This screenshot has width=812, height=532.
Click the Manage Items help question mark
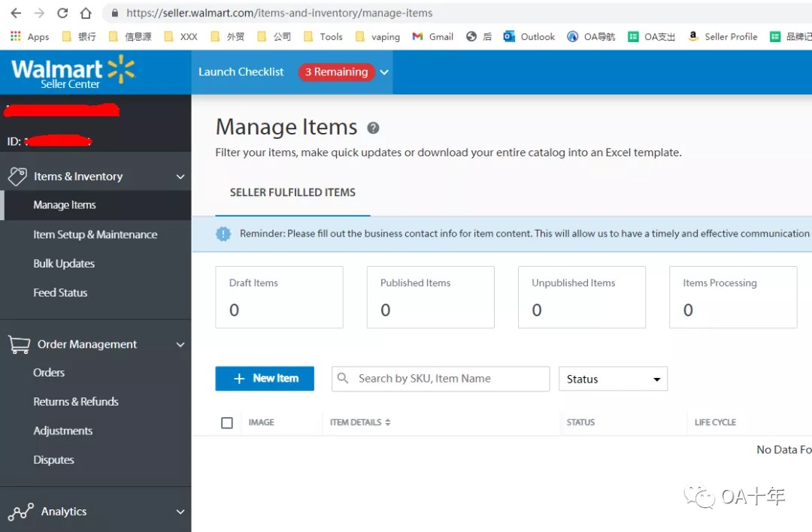click(x=373, y=128)
